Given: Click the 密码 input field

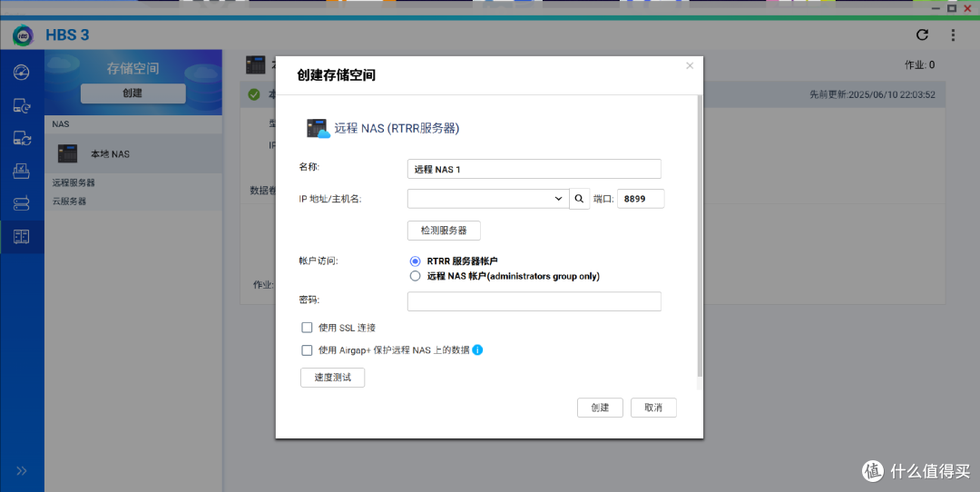Looking at the screenshot, I should click(x=534, y=301).
